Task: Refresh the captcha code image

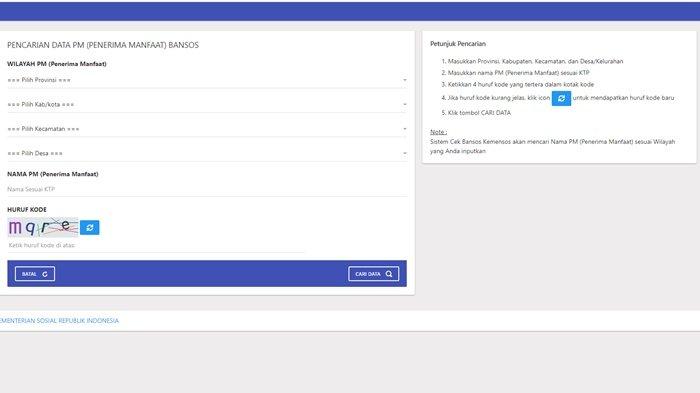Action: [90, 228]
